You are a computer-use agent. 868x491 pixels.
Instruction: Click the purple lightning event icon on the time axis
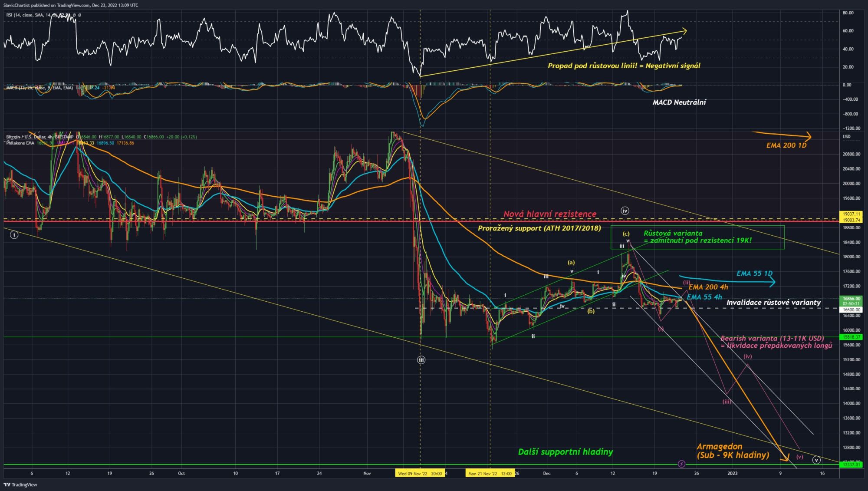click(681, 464)
